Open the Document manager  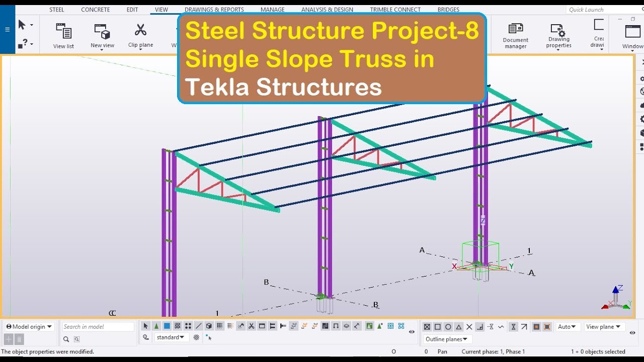(516, 35)
